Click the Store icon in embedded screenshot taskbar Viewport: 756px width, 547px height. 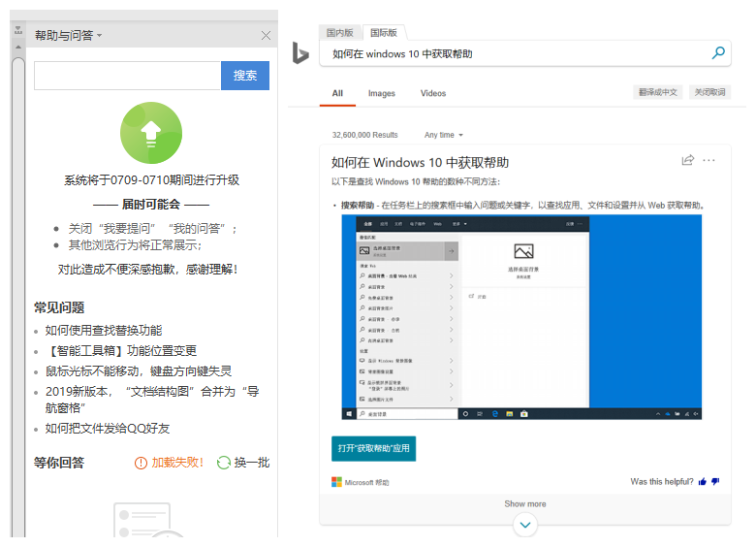(x=524, y=414)
